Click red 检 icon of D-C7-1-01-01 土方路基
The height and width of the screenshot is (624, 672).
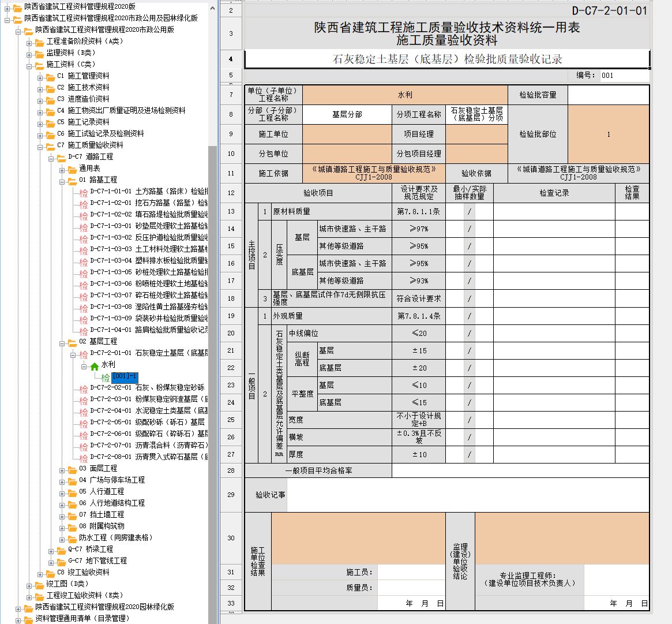[84, 192]
